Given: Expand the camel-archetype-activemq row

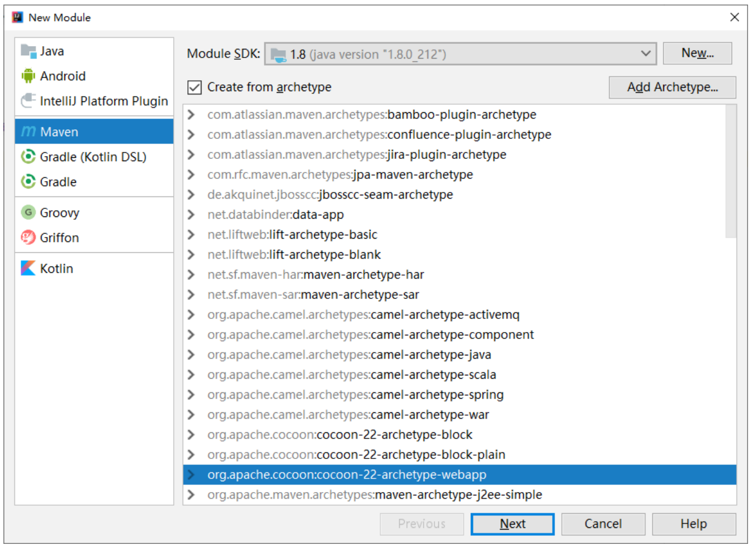Looking at the screenshot, I should tap(191, 314).
